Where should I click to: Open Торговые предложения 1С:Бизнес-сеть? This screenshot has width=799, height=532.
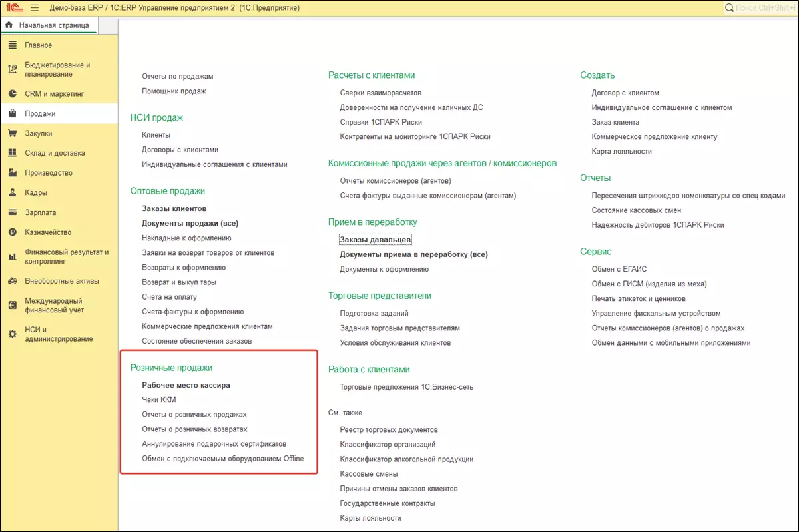point(407,387)
